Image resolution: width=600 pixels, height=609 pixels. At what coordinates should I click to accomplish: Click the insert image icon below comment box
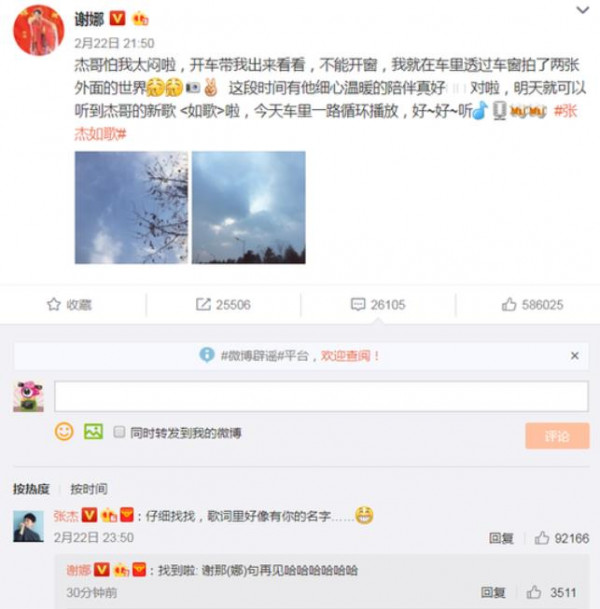point(94,432)
